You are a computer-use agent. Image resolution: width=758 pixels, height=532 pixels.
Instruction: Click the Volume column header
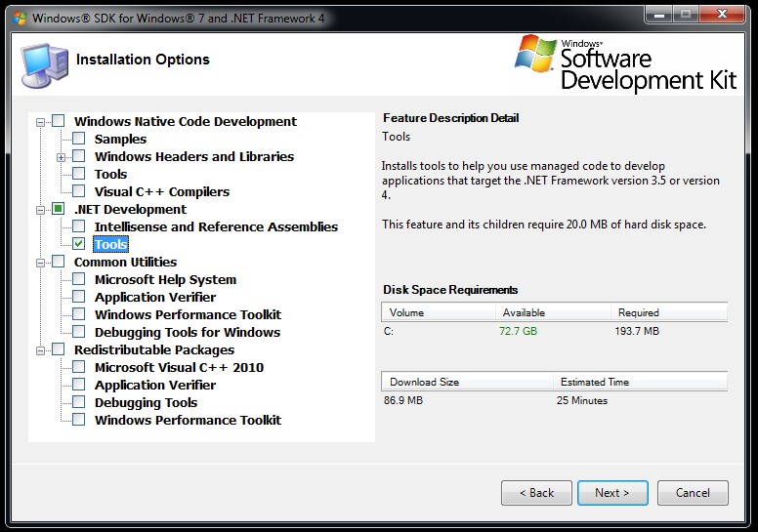click(439, 312)
